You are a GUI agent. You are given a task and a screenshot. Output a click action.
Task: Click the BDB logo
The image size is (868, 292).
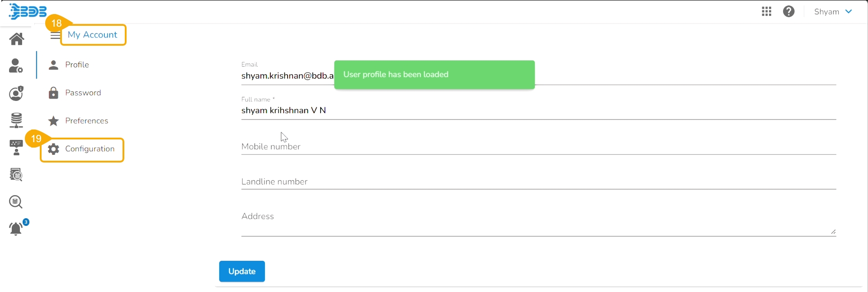[x=28, y=11]
